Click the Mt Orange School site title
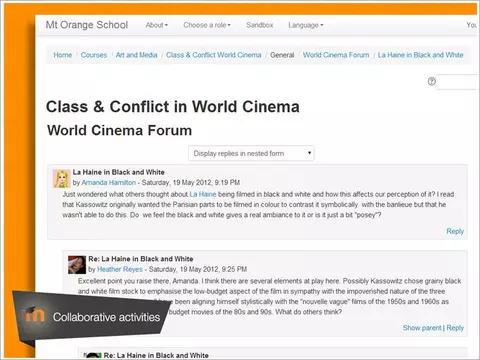 87,25
